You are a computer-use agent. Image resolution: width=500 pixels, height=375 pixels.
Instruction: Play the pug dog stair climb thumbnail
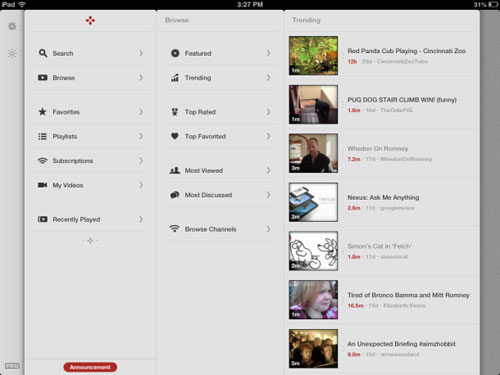[313, 104]
